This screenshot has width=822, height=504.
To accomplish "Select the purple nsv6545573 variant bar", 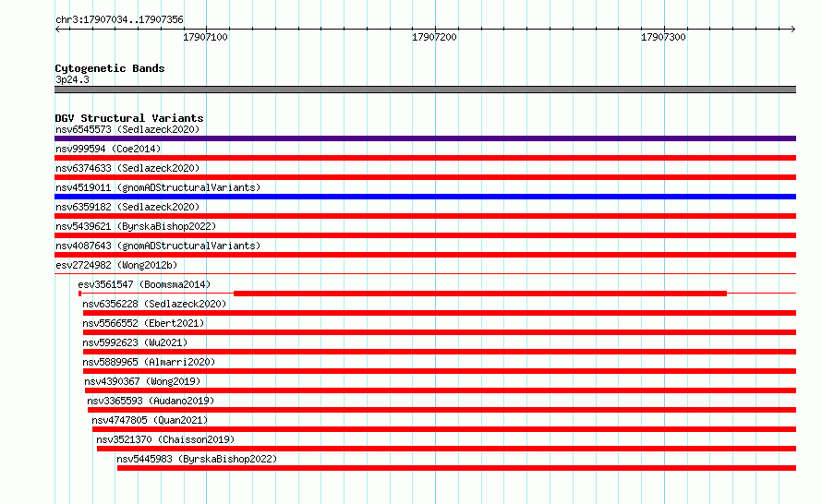I will click(425, 138).
